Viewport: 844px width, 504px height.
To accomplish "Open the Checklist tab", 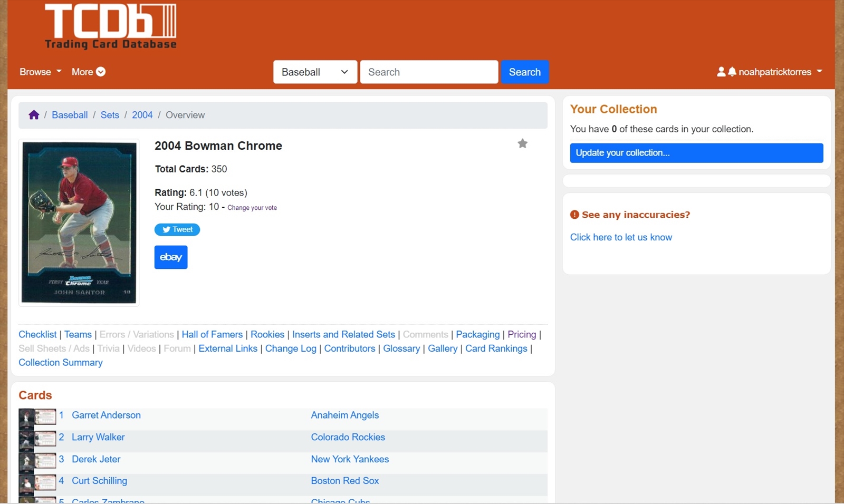I will (37, 334).
